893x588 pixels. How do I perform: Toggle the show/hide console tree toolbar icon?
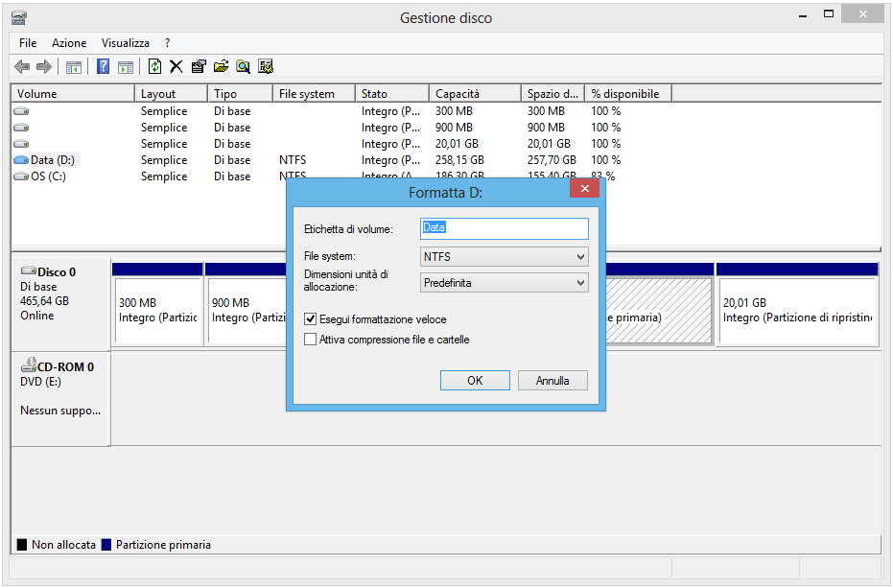(x=74, y=66)
